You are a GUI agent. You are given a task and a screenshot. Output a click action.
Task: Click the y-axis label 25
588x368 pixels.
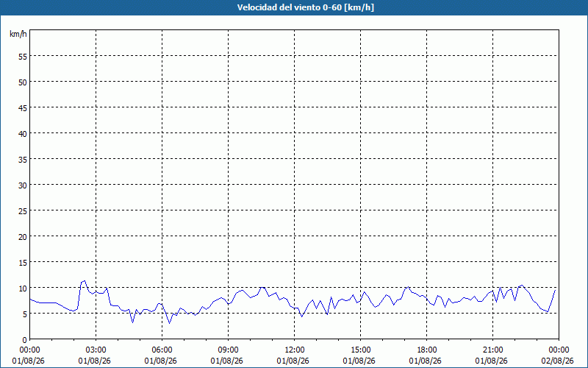(23, 210)
